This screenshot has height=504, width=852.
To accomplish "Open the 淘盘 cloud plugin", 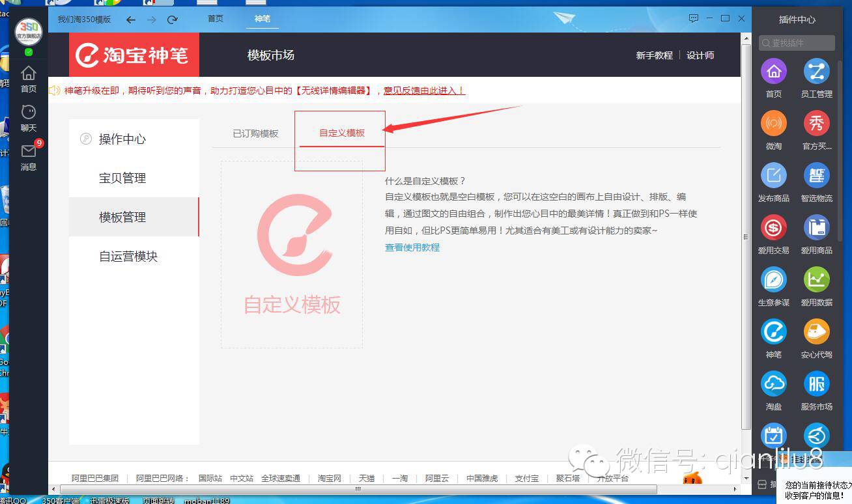I will [x=774, y=384].
